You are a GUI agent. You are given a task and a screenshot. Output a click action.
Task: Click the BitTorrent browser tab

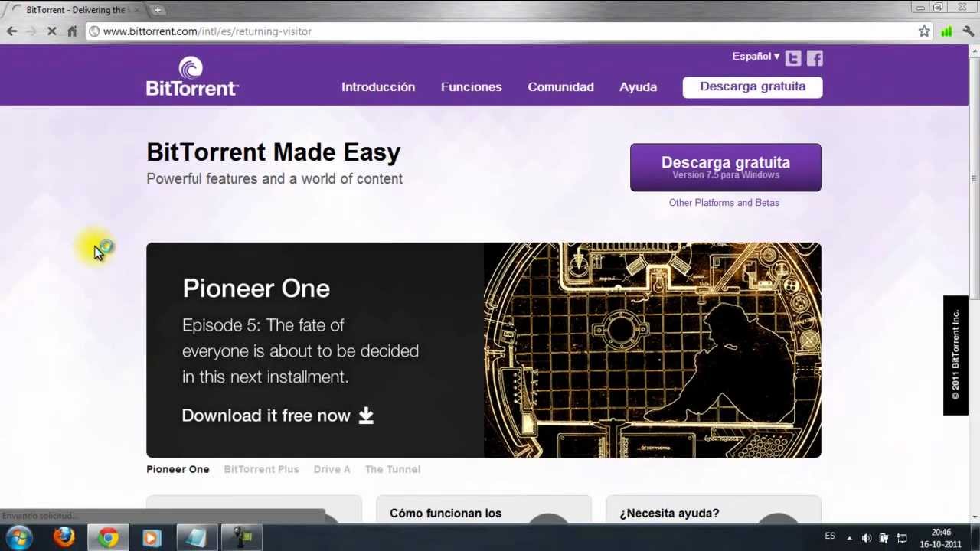[74, 10]
